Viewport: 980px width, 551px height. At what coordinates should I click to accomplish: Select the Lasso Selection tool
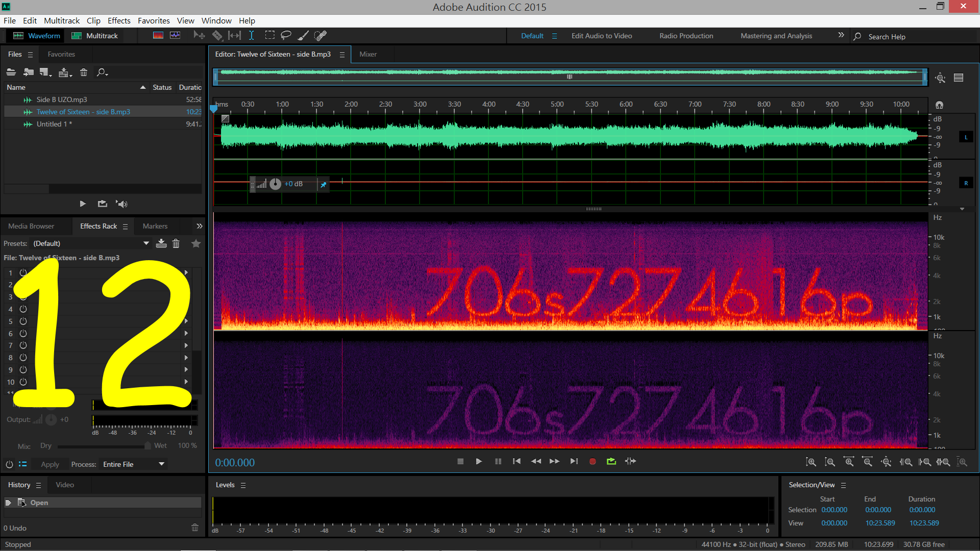(286, 36)
